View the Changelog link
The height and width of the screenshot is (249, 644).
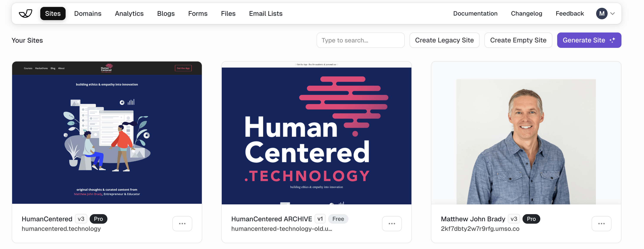[526, 13]
